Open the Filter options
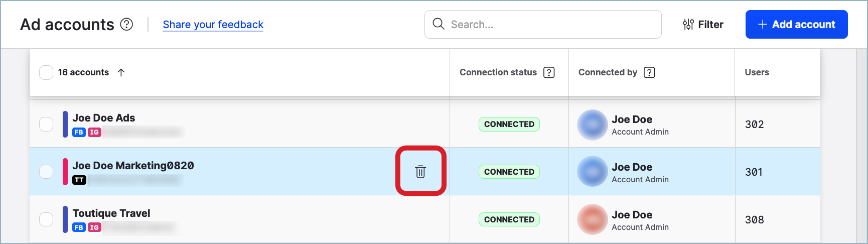This screenshot has width=868, height=244. click(703, 24)
